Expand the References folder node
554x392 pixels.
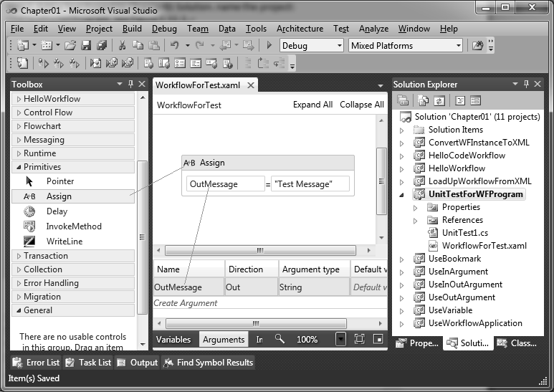point(416,221)
